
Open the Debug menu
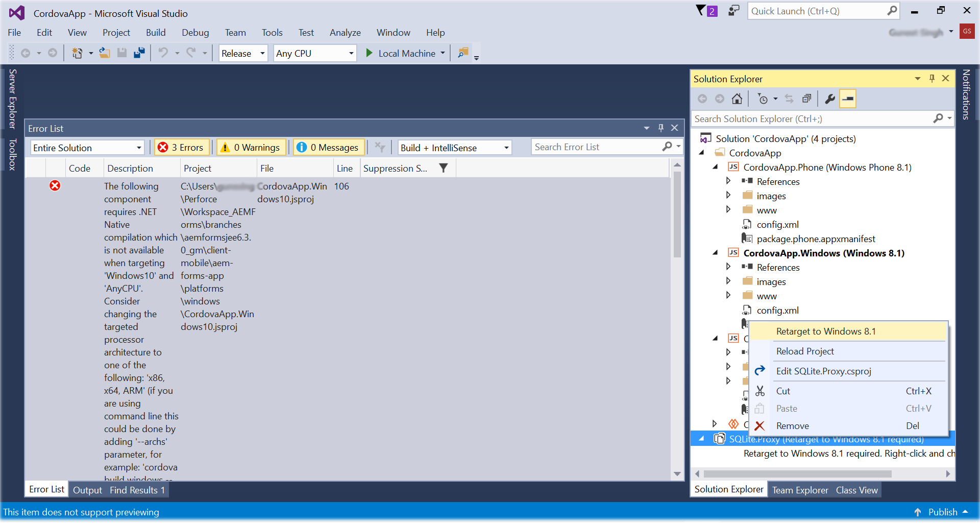click(195, 33)
